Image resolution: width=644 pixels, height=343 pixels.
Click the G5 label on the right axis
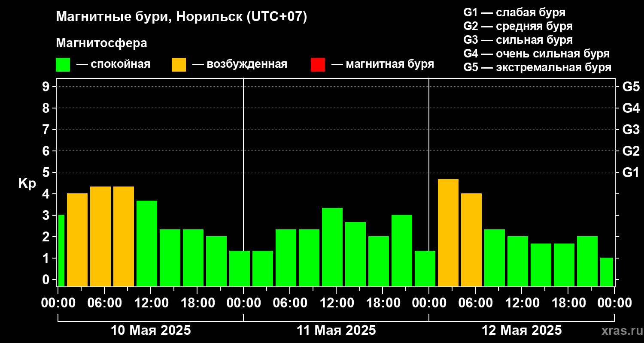click(x=631, y=87)
